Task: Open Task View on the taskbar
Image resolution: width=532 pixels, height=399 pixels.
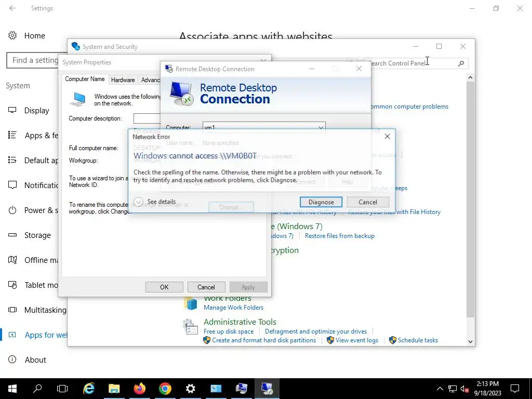Action: click(62, 389)
